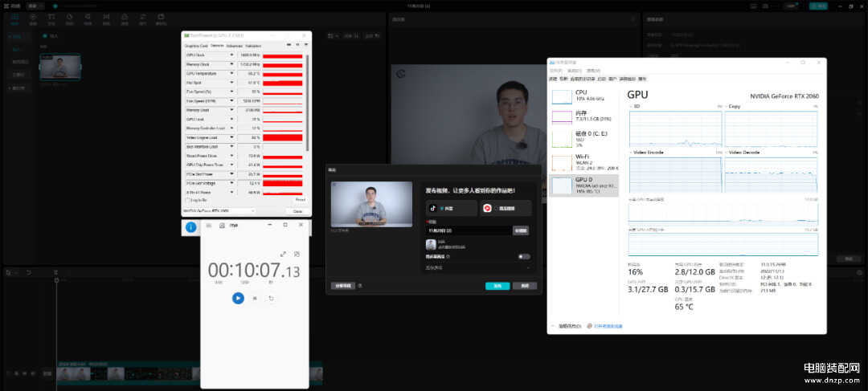Select the imported media clip thumbnail
Screen dimensions: 868x391
tap(59, 67)
